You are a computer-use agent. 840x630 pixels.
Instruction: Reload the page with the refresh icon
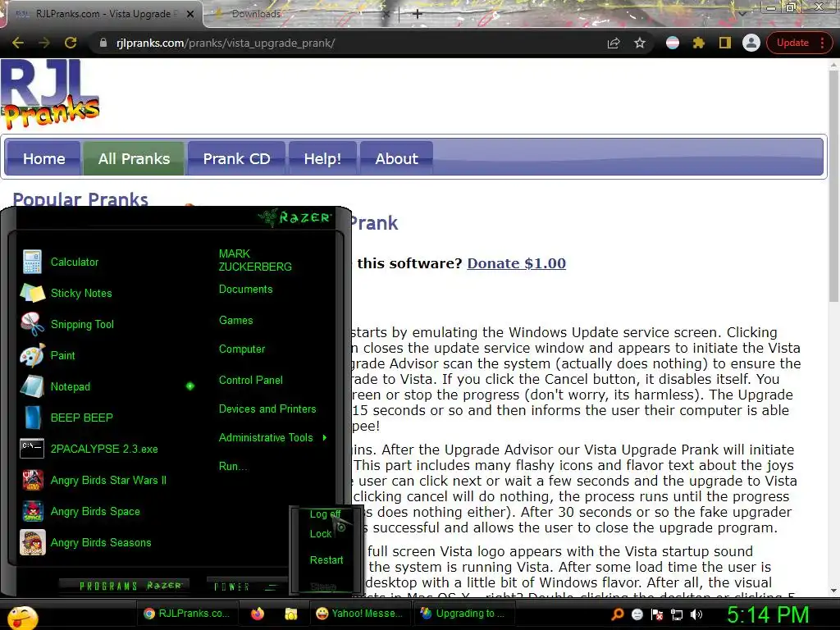(x=71, y=43)
